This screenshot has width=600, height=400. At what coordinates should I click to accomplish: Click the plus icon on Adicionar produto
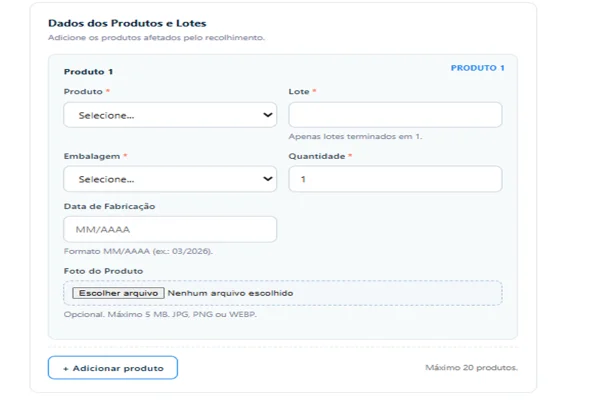(66, 369)
